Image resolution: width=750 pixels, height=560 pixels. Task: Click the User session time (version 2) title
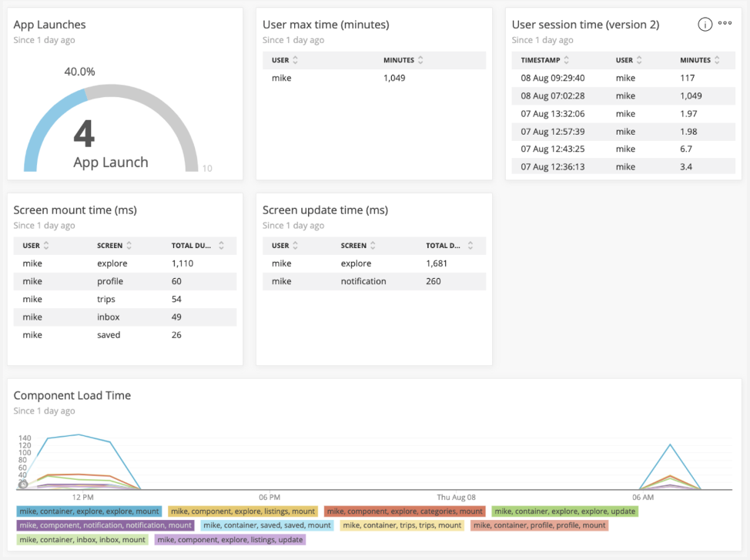(585, 25)
